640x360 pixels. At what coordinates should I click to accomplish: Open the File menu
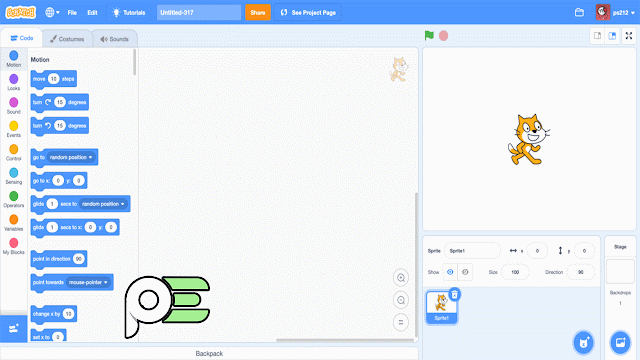pos(72,13)
